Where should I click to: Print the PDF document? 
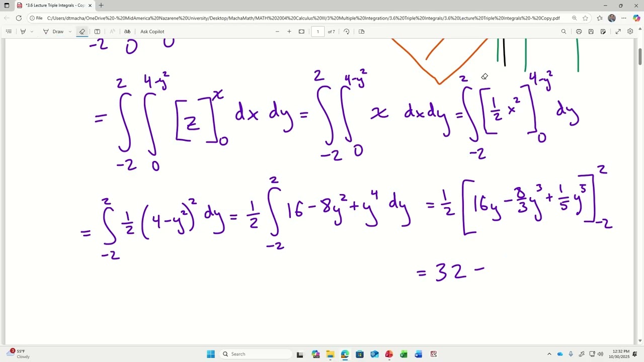point(579,31)
